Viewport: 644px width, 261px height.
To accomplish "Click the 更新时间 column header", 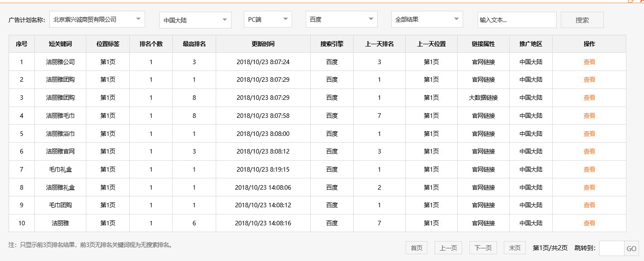I will click(x=263, y=44).
